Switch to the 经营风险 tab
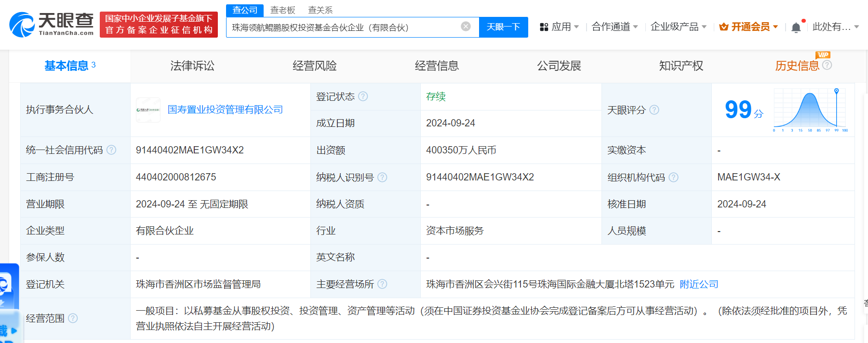The image size is (868, 343). pos(315,66)
